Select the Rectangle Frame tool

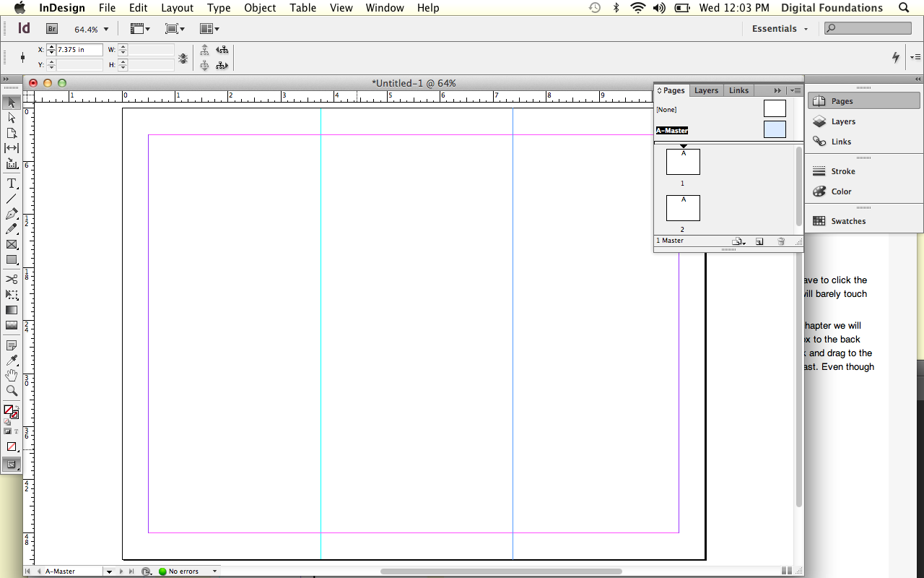tap(12, 244)
